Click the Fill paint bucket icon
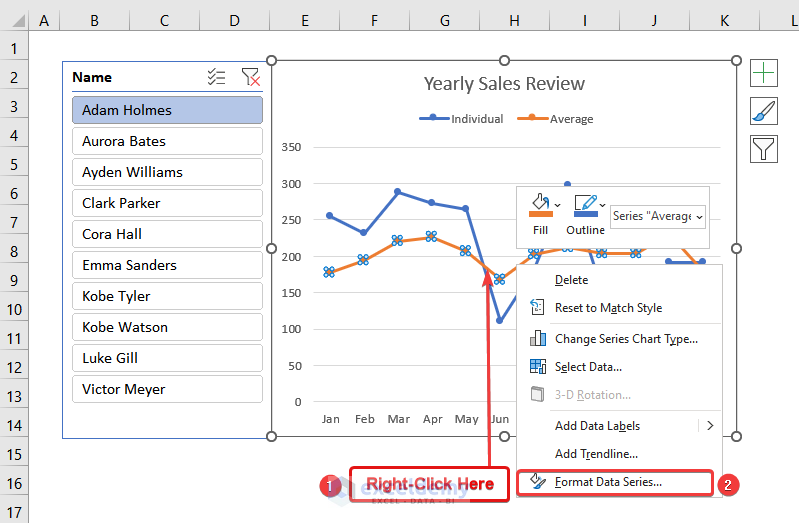 point(540,205)
